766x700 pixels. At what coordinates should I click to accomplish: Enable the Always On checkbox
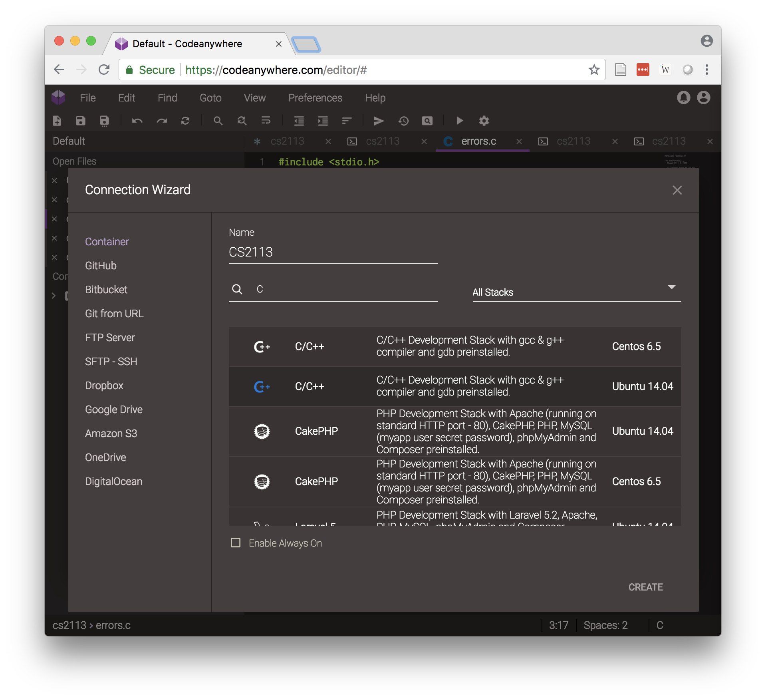click(x=236, y=543)
